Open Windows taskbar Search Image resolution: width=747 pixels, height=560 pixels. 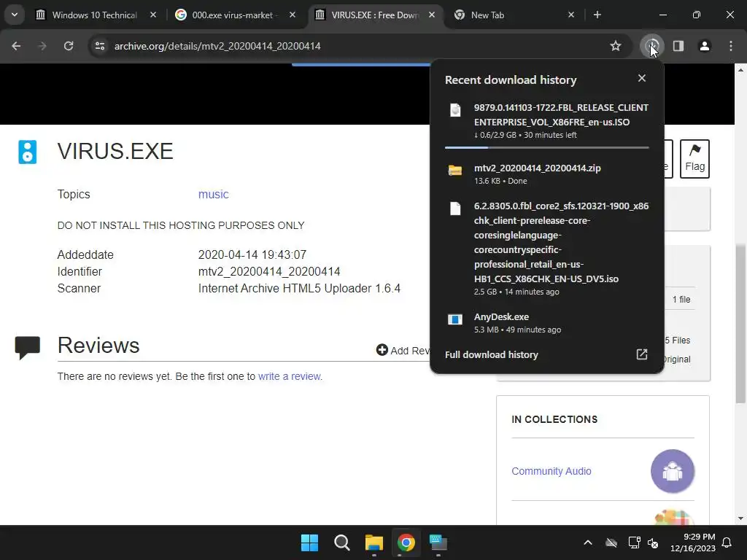341,542
